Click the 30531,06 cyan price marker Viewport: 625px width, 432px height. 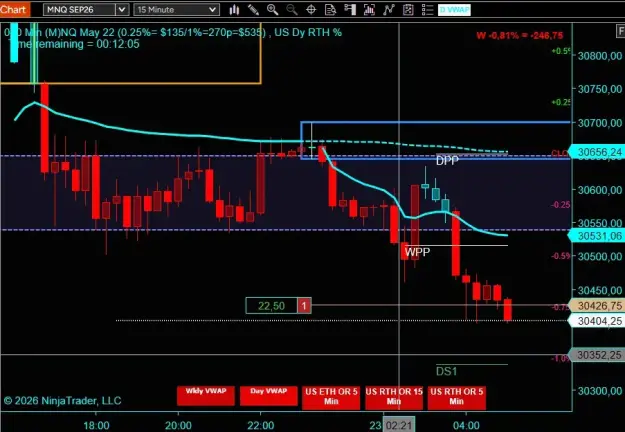click(x=597, y=236)
